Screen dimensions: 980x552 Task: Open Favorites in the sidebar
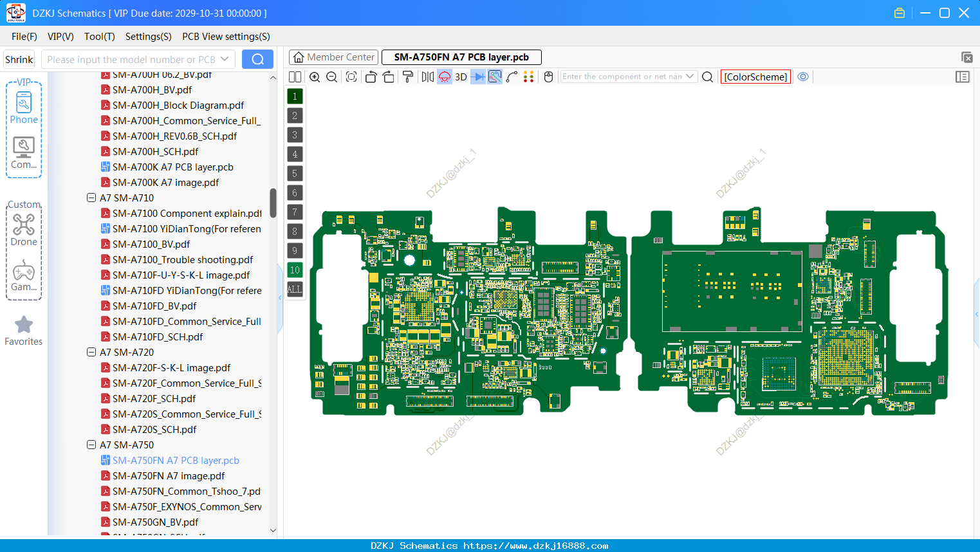tap(24, 331)
